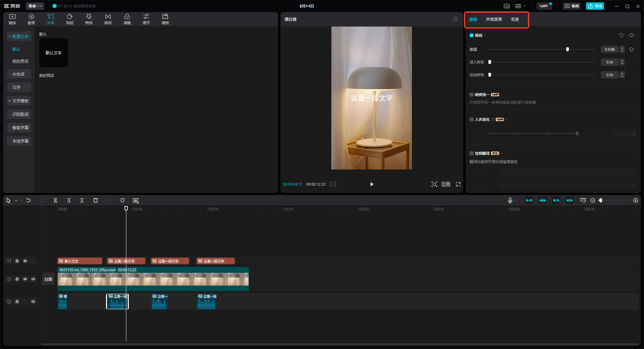Click the fit-timeline zoom preview icon
The width and height of the screenshot is (644, 349).
583,200
